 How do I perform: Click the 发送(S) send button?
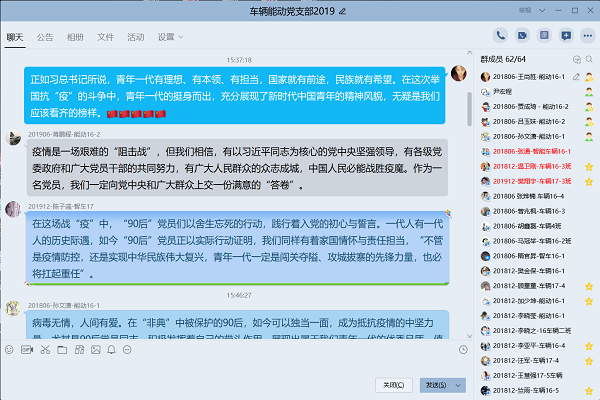pyautogui.click(x=436, y=385)
